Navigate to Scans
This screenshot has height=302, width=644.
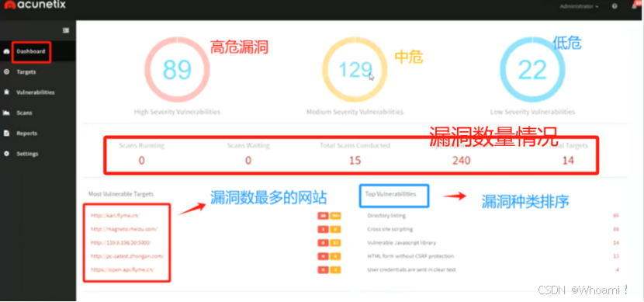(x=24, y=113)
